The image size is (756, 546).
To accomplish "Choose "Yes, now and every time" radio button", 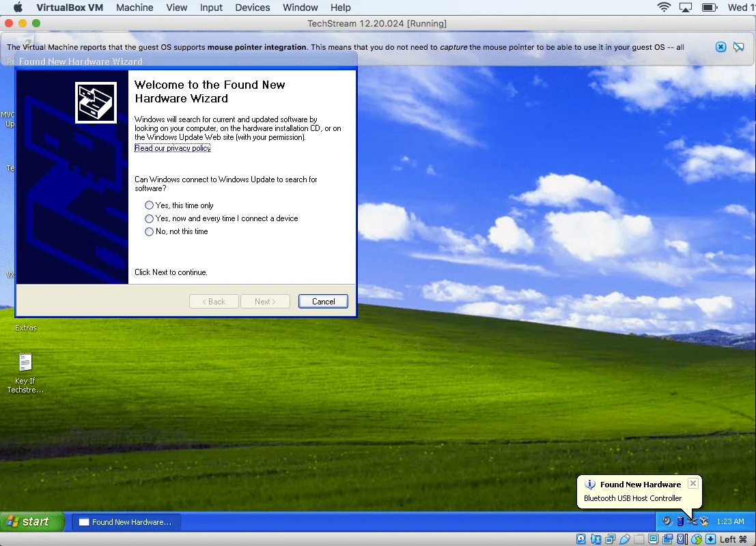I will point(150,218).
